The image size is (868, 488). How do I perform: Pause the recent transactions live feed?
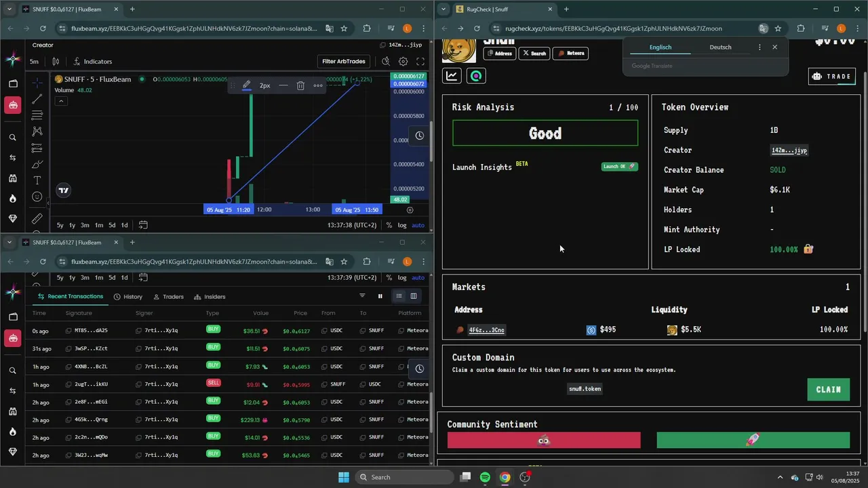pyautogui.click(x=380, y=296)
